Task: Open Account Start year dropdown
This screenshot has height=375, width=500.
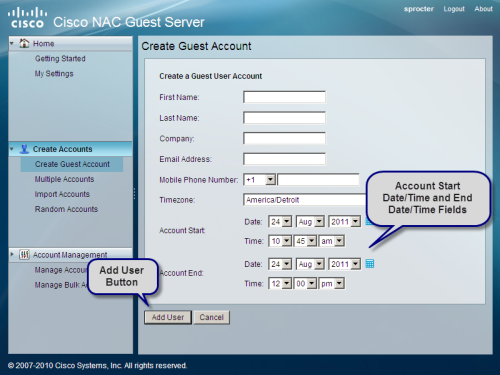Action: pos(345,222)
